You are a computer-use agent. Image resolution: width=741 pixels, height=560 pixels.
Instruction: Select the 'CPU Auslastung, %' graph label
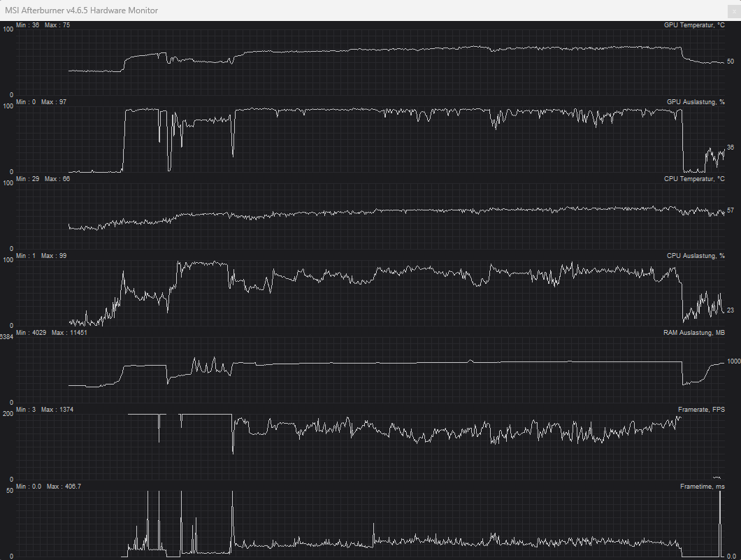pyautogui.click(x=696, y=256)
